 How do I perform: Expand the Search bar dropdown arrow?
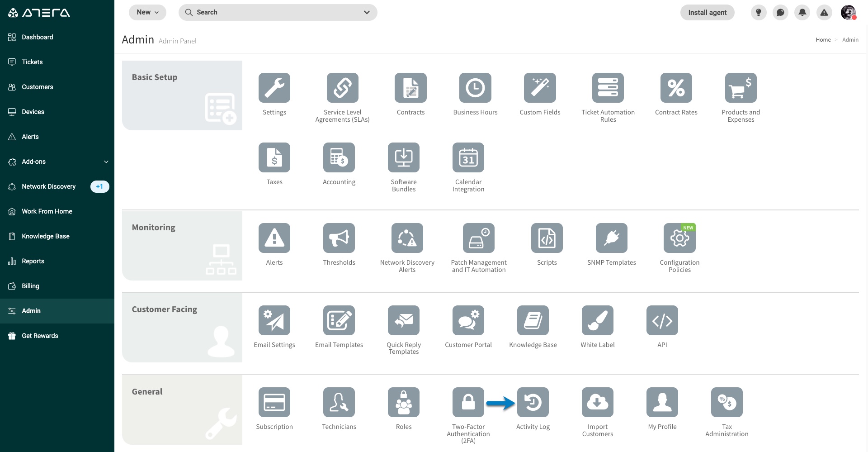coord(367,12)
